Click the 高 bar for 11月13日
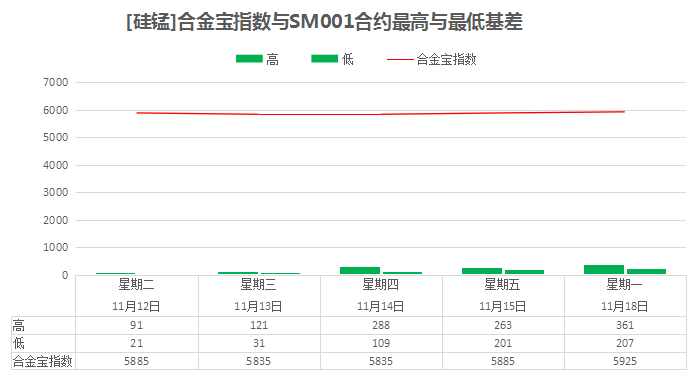This screenshot has height=381, width=697. 238,273
